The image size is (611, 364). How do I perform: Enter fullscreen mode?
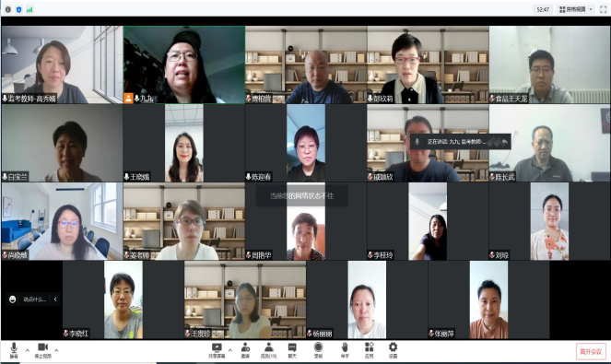604,9
